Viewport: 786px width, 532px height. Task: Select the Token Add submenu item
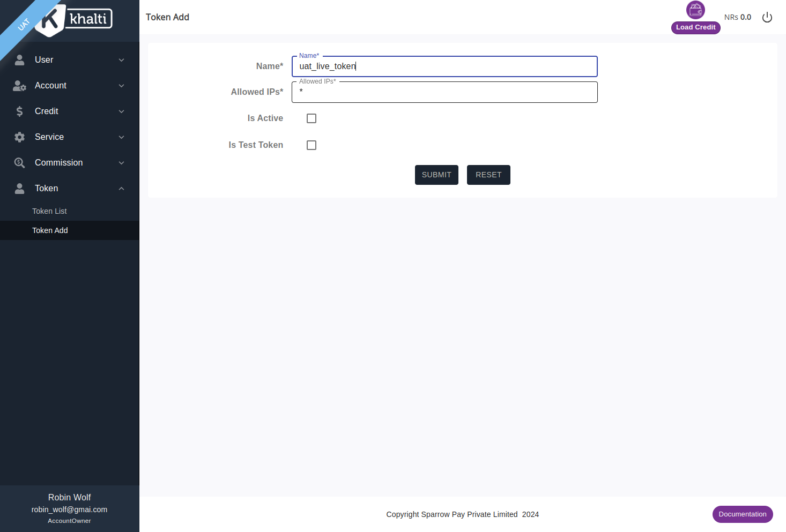(x=70, y=230)
